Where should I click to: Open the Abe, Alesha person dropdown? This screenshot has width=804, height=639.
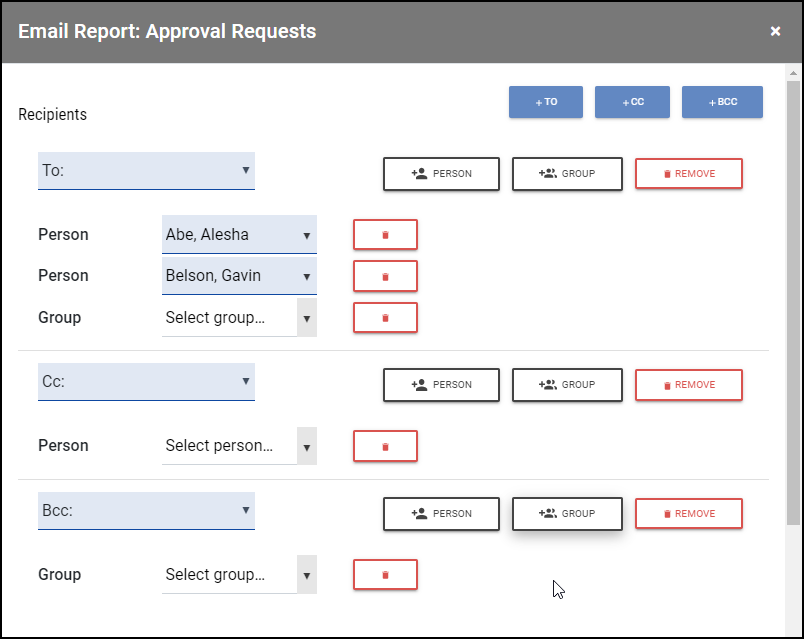pyautogui.click(x=239, y=235)
